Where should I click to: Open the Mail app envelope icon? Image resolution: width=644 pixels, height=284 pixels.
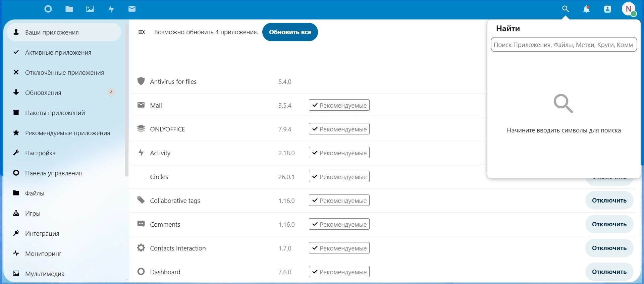[x=132, y=9]
